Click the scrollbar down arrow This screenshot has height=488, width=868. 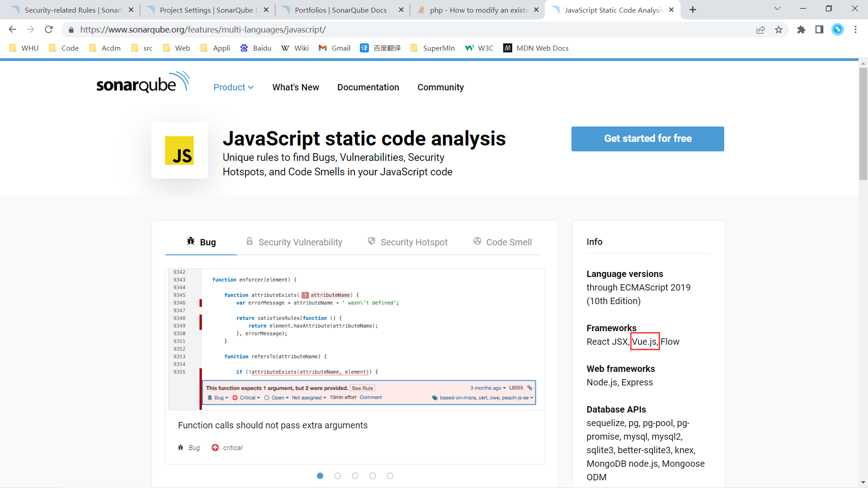[863, 483]
